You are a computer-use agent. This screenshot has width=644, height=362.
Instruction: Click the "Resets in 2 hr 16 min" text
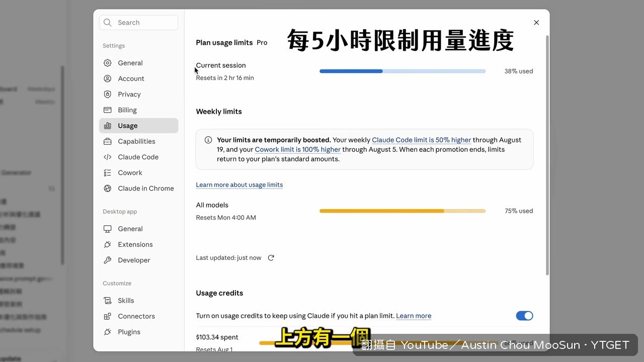pos(225,78)
